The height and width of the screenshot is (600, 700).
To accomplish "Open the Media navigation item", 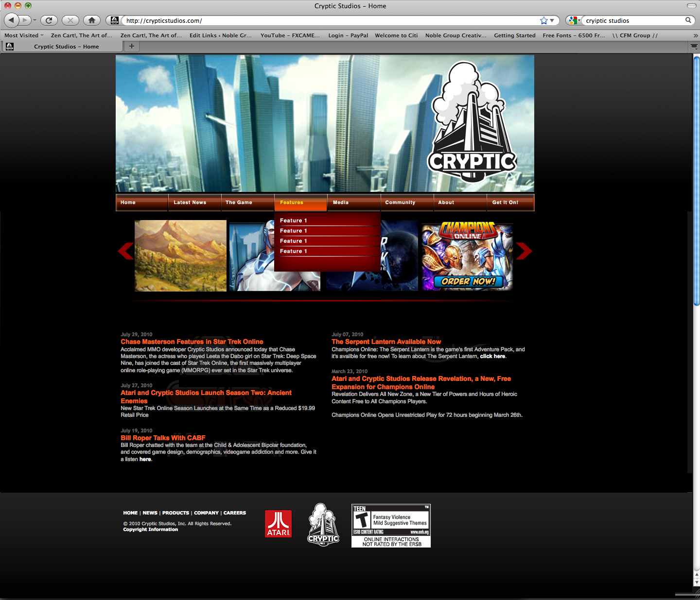I will [354, 203].
